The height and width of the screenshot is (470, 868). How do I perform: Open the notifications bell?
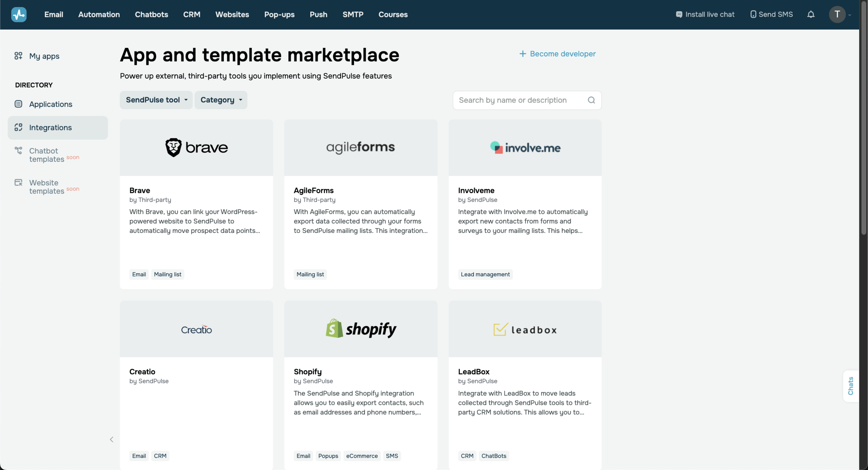tap(811, 14)
